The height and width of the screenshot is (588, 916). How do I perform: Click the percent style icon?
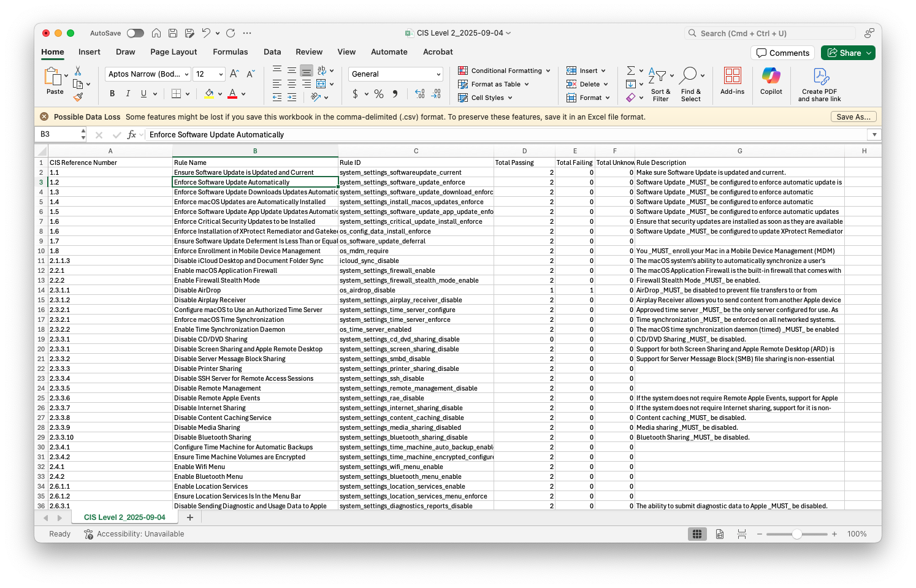379,94
